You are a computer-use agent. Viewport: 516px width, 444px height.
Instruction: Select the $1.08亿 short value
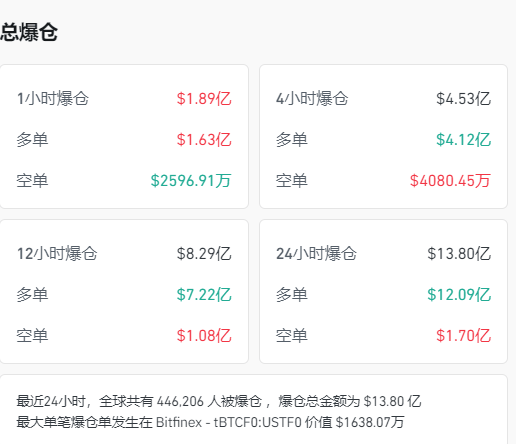point(204,336)
